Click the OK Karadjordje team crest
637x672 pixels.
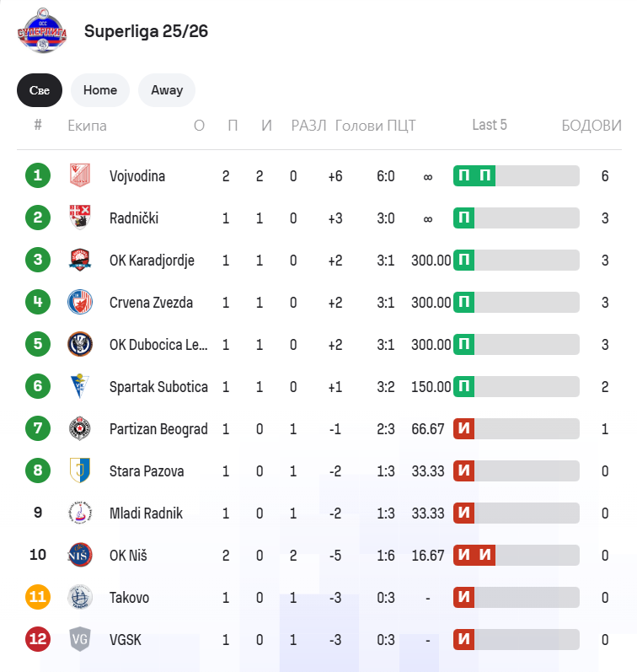(80, 260)
